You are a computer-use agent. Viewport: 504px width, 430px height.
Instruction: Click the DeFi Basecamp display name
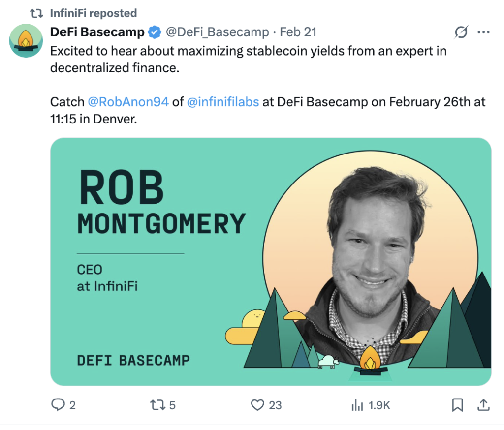click(x=97, y=32)
